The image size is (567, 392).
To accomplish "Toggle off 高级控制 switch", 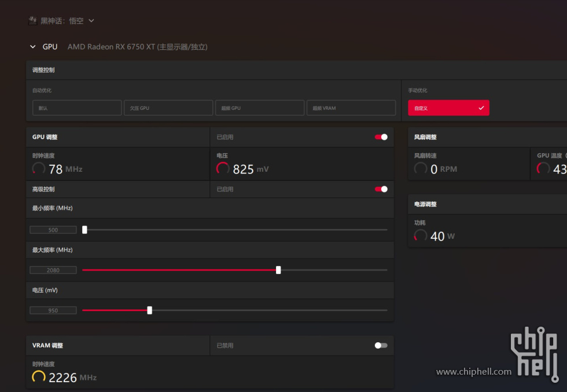I will (x=381, y=189).
